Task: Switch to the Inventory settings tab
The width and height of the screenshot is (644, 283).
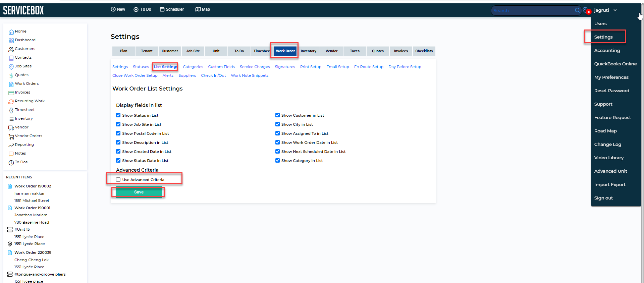Action: tap(309, 51)
